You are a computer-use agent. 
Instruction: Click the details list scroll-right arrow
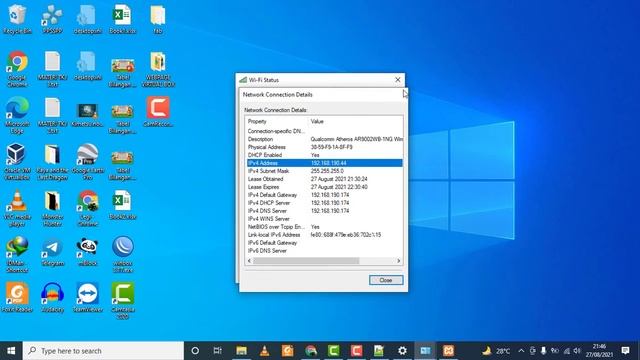(399, 261)
